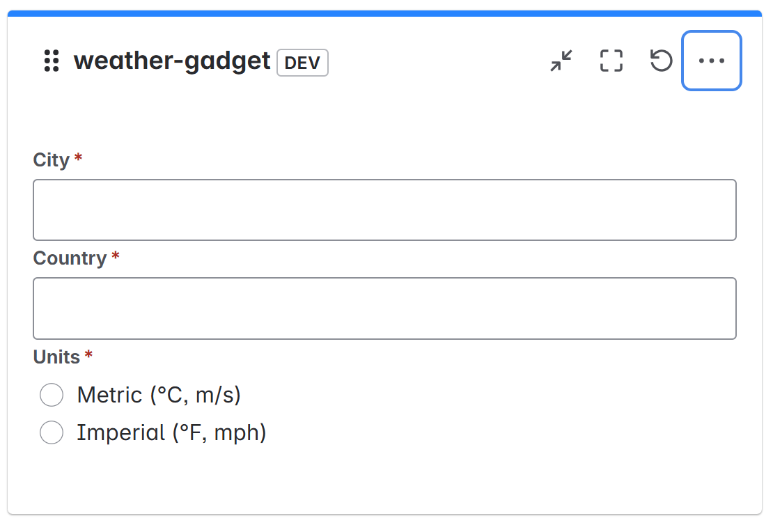Click the blue bar atop the gadget
773x532 pixels.
tap(384, 13)
